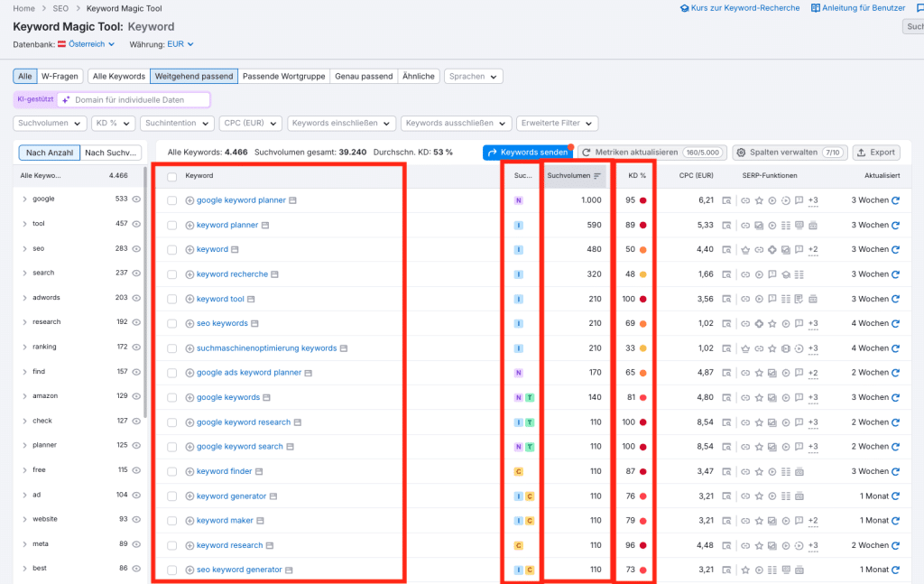Check the checkbox next to keyword generator

point(171,496)
